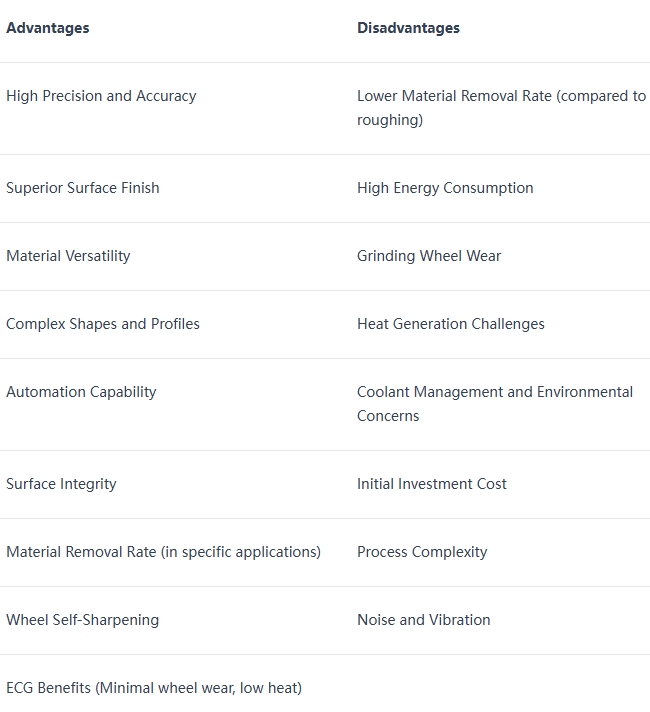Click the Grinding Wheel Wear entry
This screenshot has height=712, width=650.
click(429, 256)
